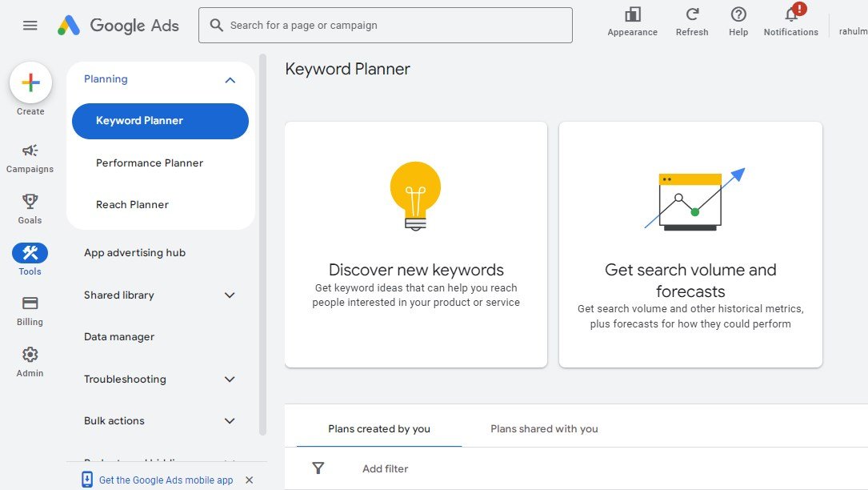Open App advertising hub
The width and height of the screenshot is (868, 490).
tap(135, 253)
